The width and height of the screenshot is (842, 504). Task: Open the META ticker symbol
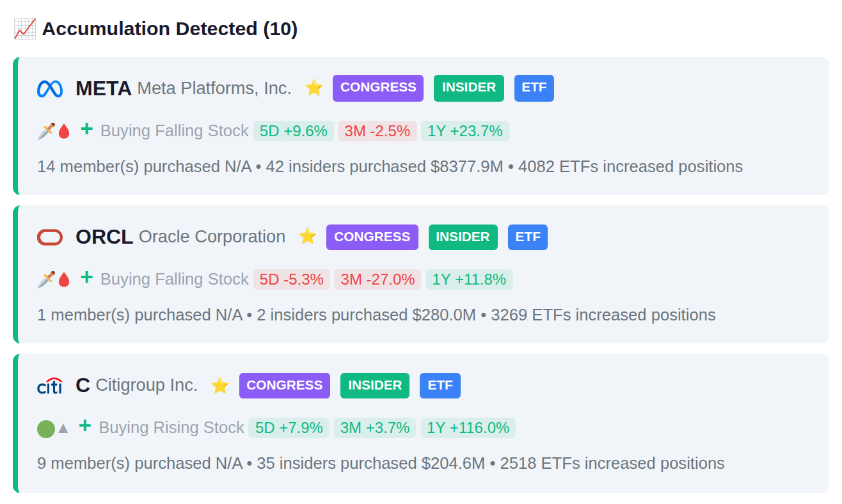104,88
